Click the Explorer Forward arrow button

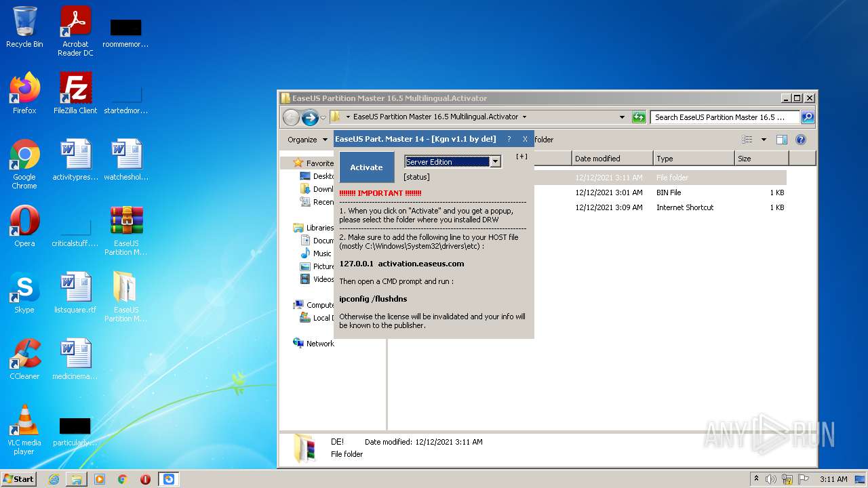tap(310, 117)
